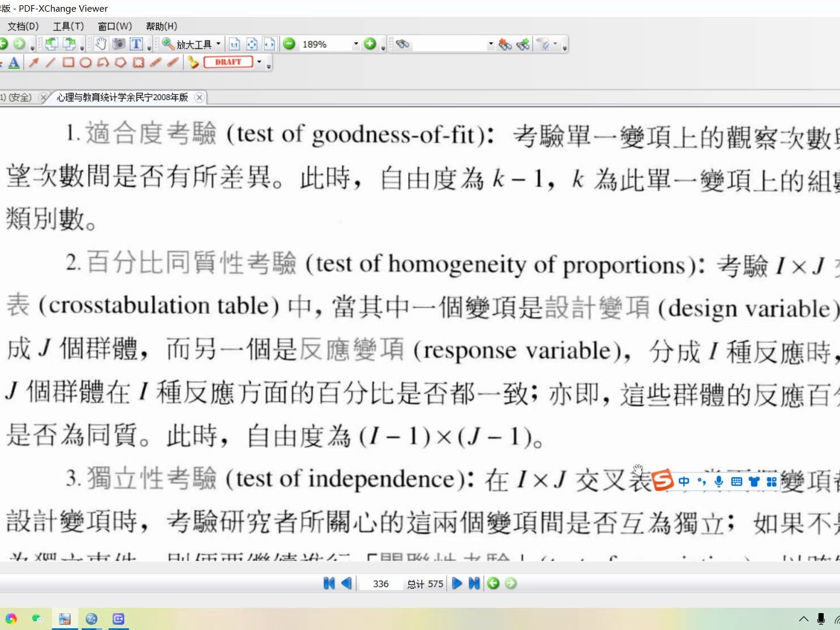This screenshot has width=840, height=630.
Task: Click previous view green arrow near page box
Action: pyautogui.click(x=494, y=583)
